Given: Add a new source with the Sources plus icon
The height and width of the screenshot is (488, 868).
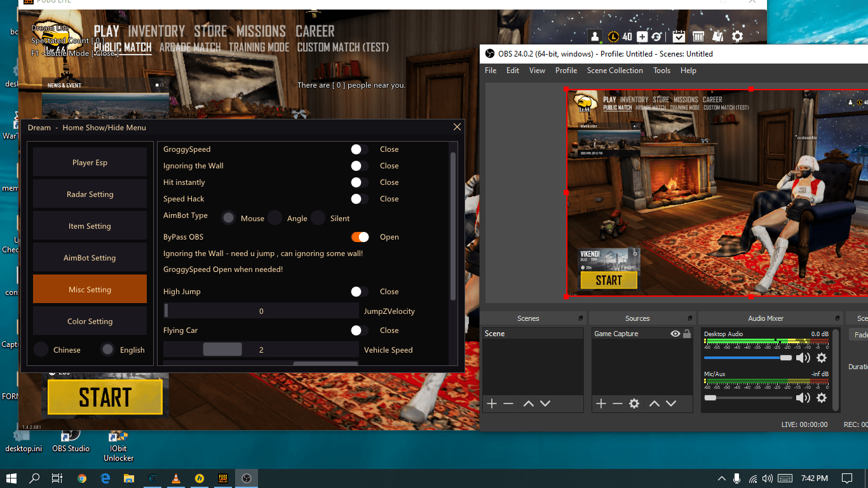Looking at the screenshot, I should [x=600, y=403].
